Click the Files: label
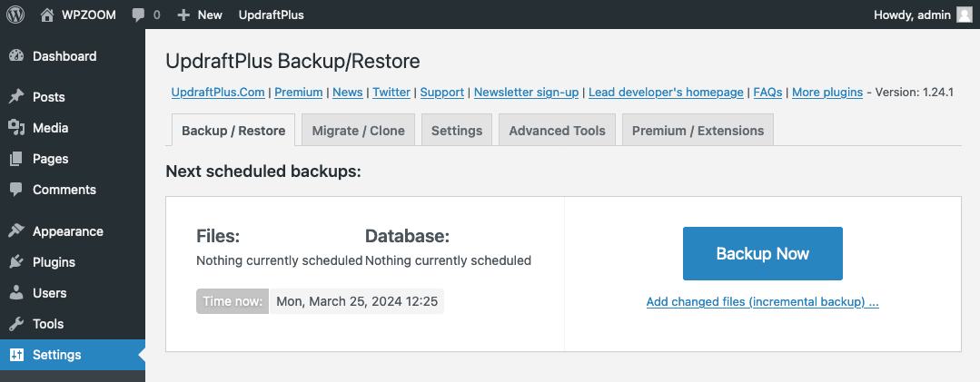Image resolution: width=980 pixels, height=382 pixels. tap(218, 236)
